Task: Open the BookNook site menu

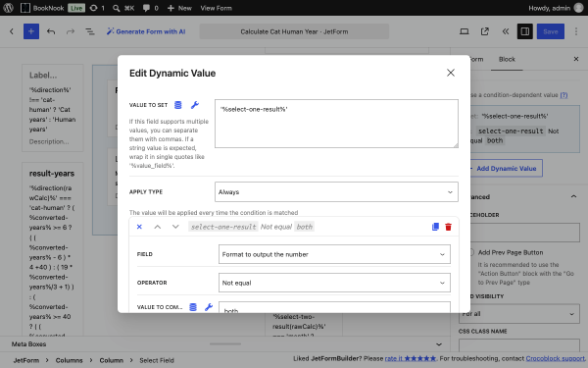Action: click(42, 8)
